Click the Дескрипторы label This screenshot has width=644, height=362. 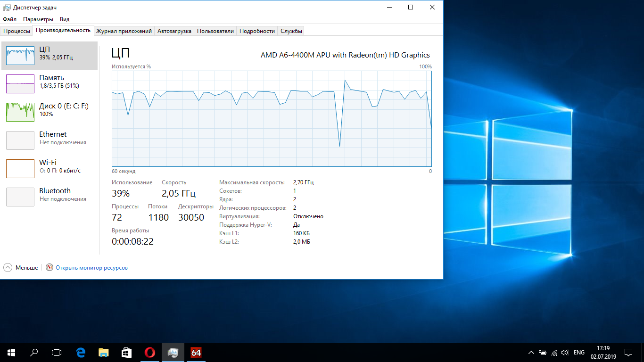196,206
